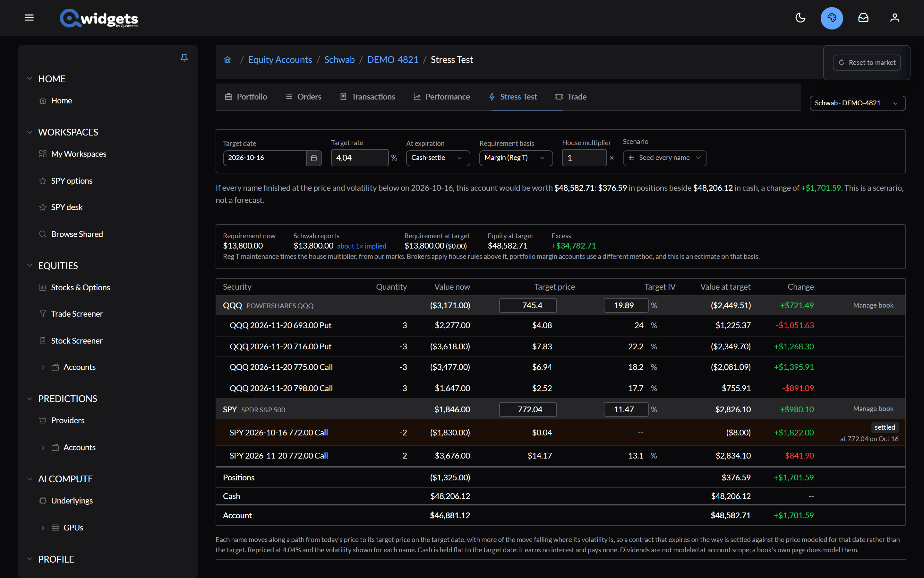The width and height of the screenshot is (924, 578).
Task: Open the Seed every name scenario dropdown
Action: pos(665,158)
